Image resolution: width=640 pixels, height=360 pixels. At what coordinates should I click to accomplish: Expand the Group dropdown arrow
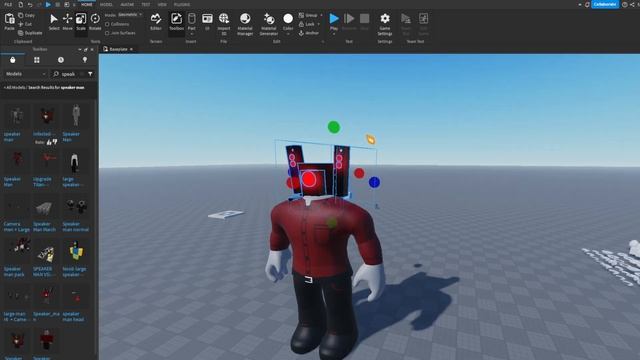(321, 15)
